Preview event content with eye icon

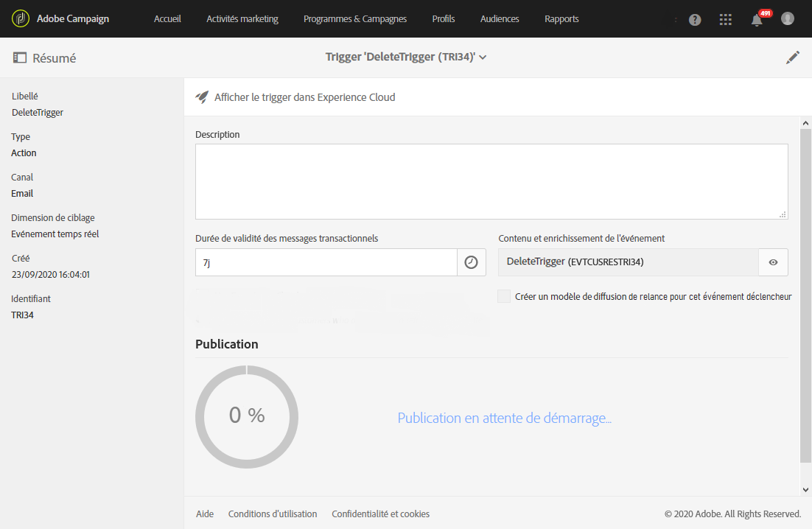coord(773,262)
